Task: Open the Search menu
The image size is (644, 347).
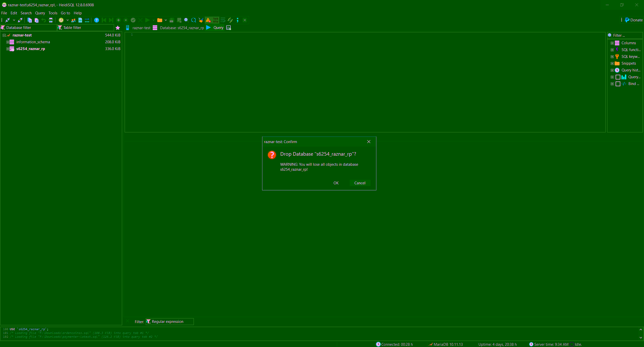Action: 26,13
